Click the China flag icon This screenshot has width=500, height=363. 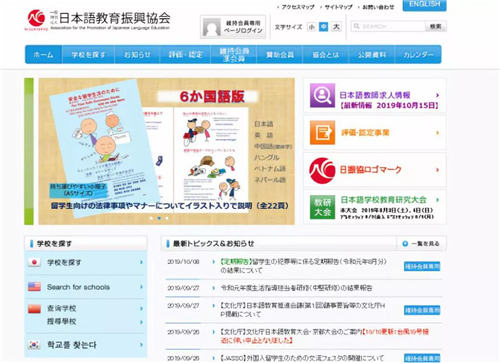pyautogui.click(x=34, y=309)
